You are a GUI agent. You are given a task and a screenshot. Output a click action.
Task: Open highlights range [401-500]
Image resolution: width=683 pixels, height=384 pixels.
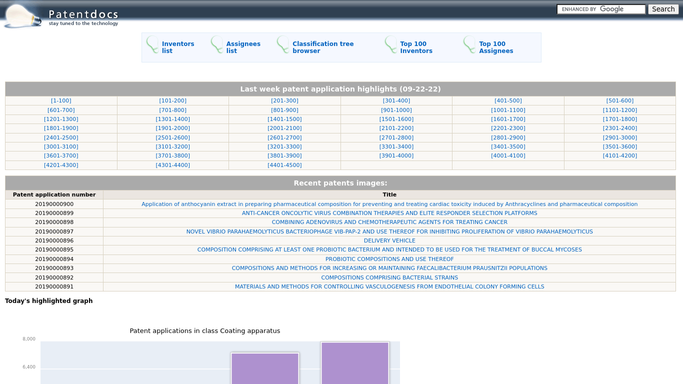(508, 101)
